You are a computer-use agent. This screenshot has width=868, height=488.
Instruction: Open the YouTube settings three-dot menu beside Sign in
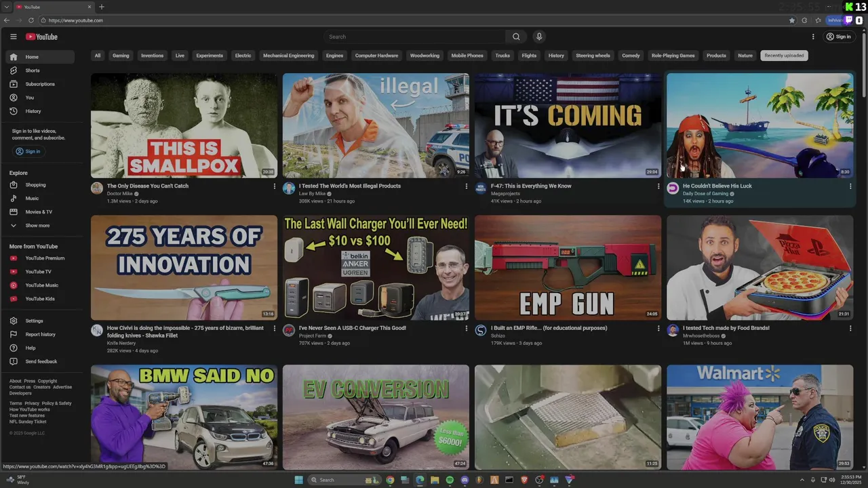point(813,37)
